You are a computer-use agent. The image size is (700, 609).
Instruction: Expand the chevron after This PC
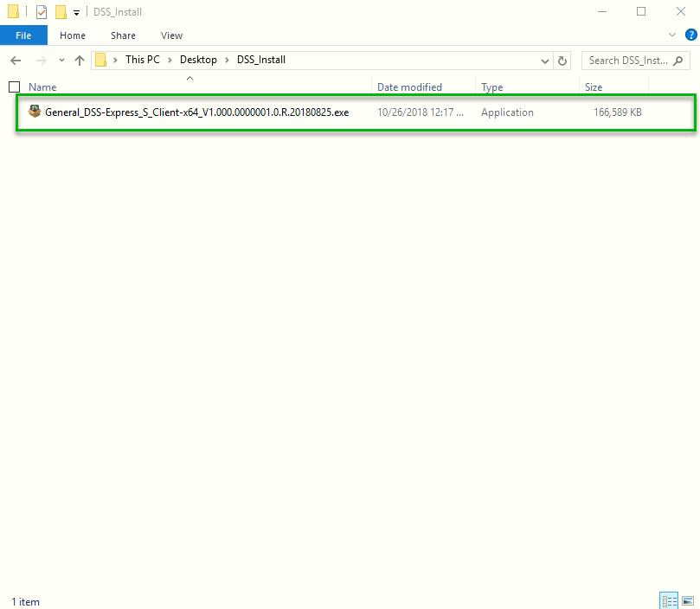tap(170, 60)
